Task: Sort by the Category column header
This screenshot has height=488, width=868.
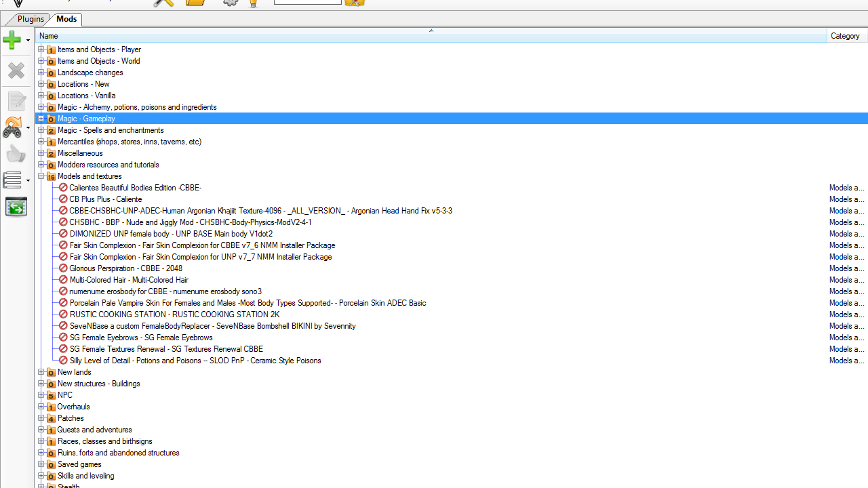Action: pyautogui.click(x=847, y=36)
